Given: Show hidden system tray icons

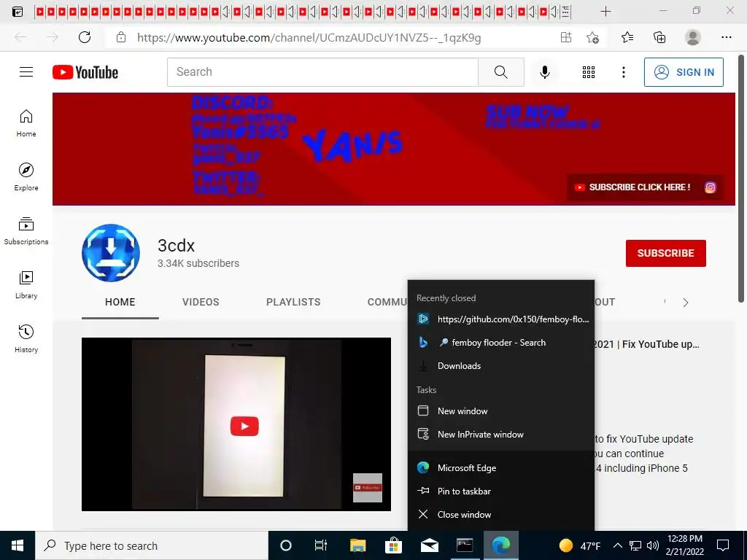Looking at the screenshot, I should click(617, 545).
